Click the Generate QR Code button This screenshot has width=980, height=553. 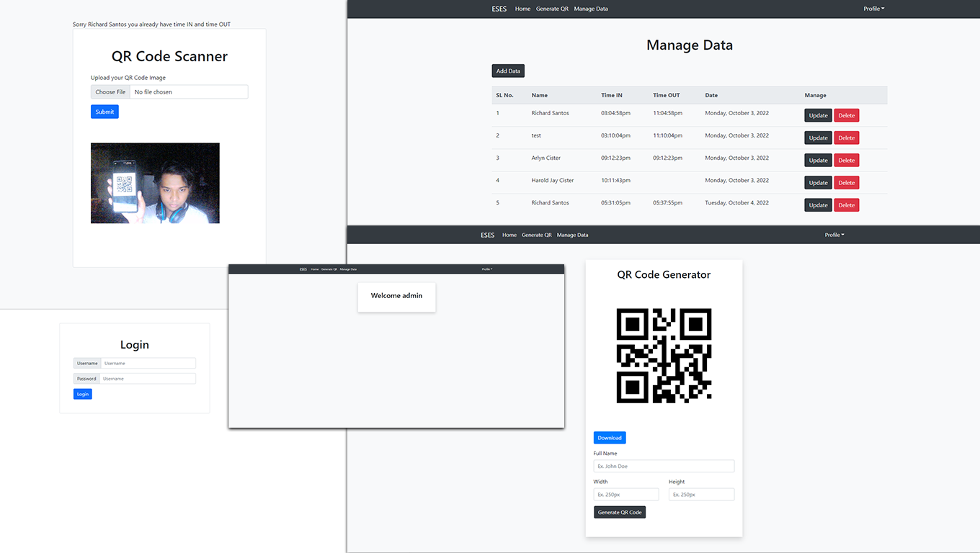(620, 512)
